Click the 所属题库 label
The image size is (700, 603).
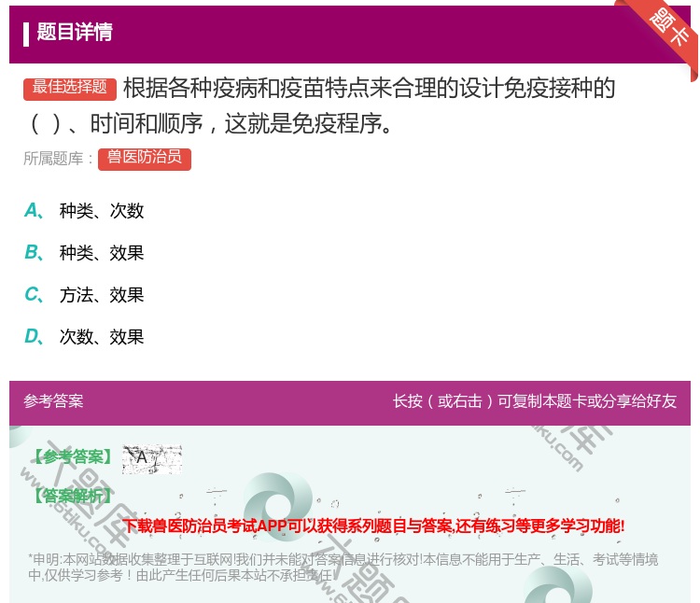pos(58,159)
